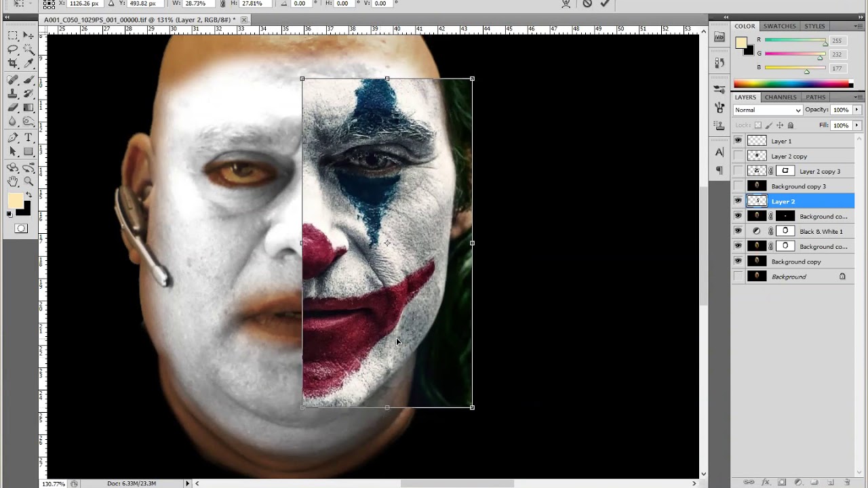Open the Layers panel options menu

click(858, 97)
